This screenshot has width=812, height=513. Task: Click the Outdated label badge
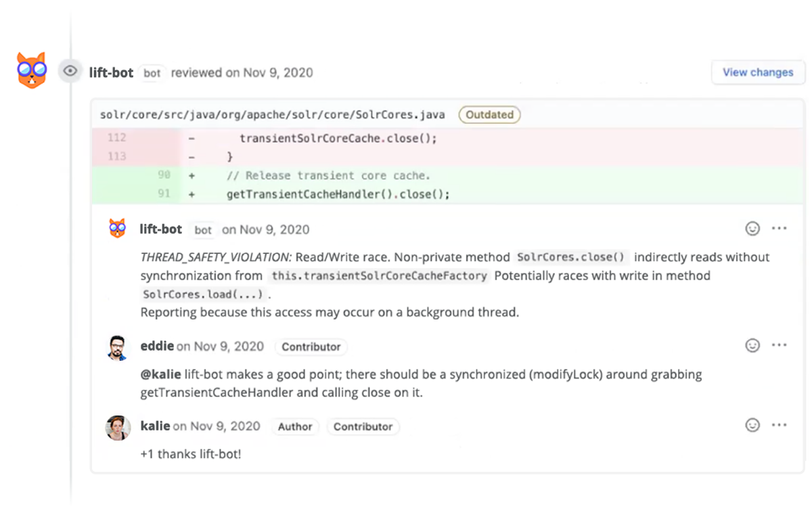click(489, 114)
